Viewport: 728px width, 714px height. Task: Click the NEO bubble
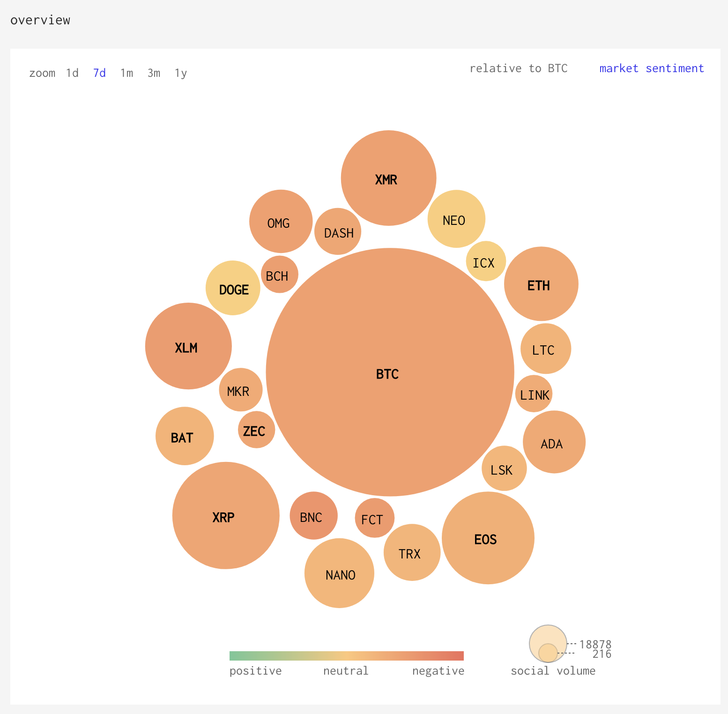456,219
